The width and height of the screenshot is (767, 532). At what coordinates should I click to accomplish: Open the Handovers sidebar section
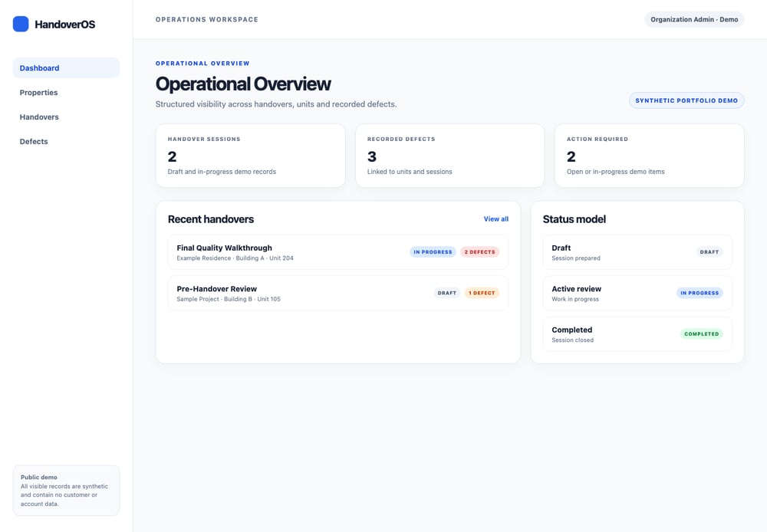point(66,117)
